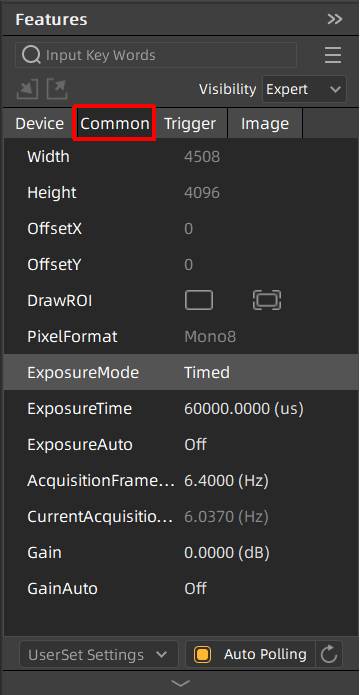360x695 pixels.
Task: Click the import features icon
Action: (27, 89)
